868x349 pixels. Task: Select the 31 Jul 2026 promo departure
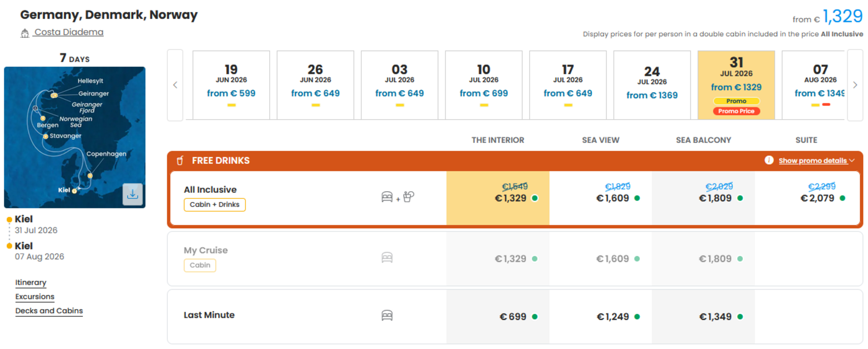[x=736, y=85]
